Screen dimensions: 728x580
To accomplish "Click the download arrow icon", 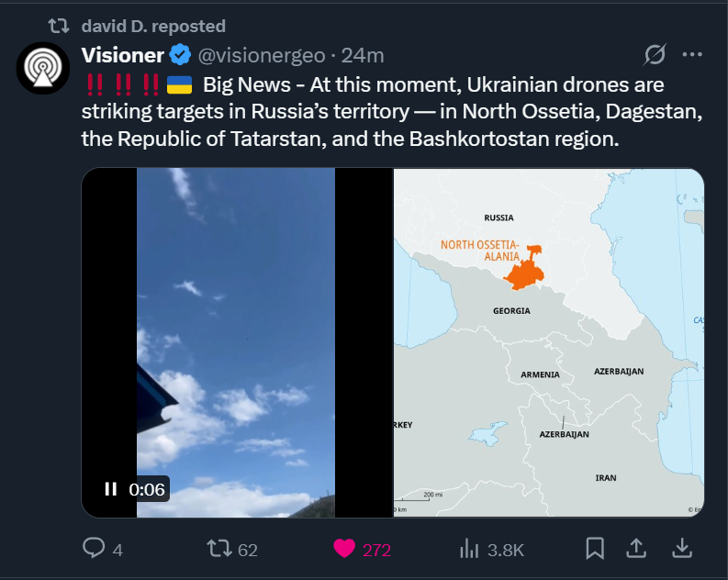I will pos(681,548).
